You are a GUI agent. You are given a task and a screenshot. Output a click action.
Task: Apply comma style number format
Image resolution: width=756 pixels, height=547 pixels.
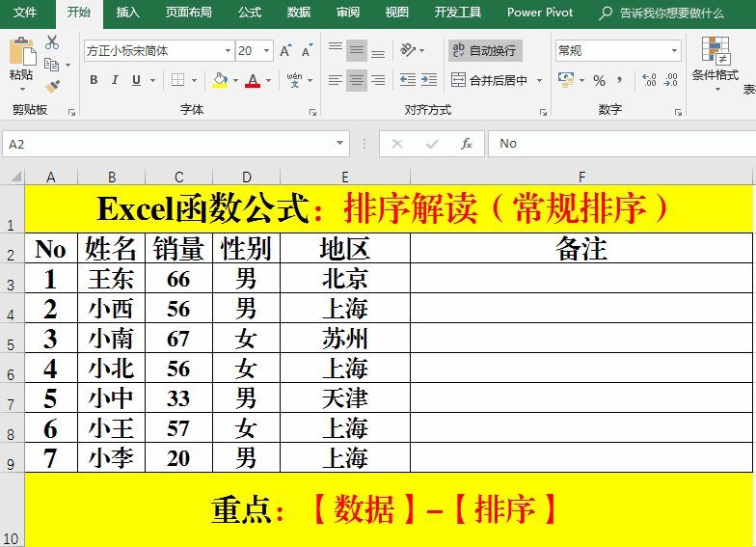pyautogui.click(x=620, y=80)
